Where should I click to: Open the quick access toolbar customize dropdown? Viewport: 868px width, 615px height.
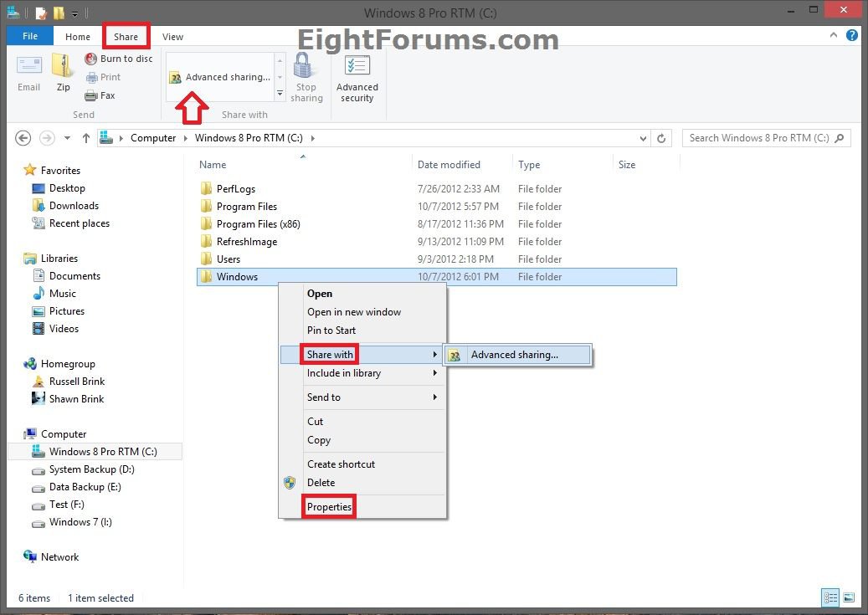point(74,13)
